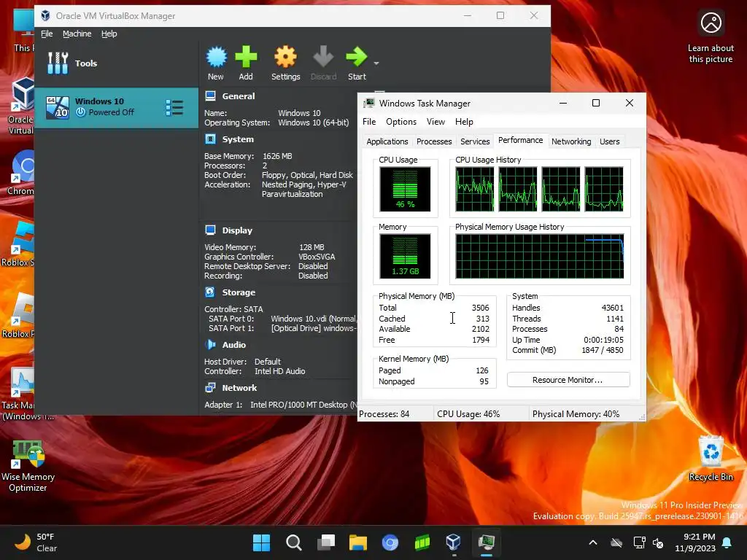Open VirtualBox Settings gear icon
Viewport: 747px width, 560px height.
pos(285,57)
